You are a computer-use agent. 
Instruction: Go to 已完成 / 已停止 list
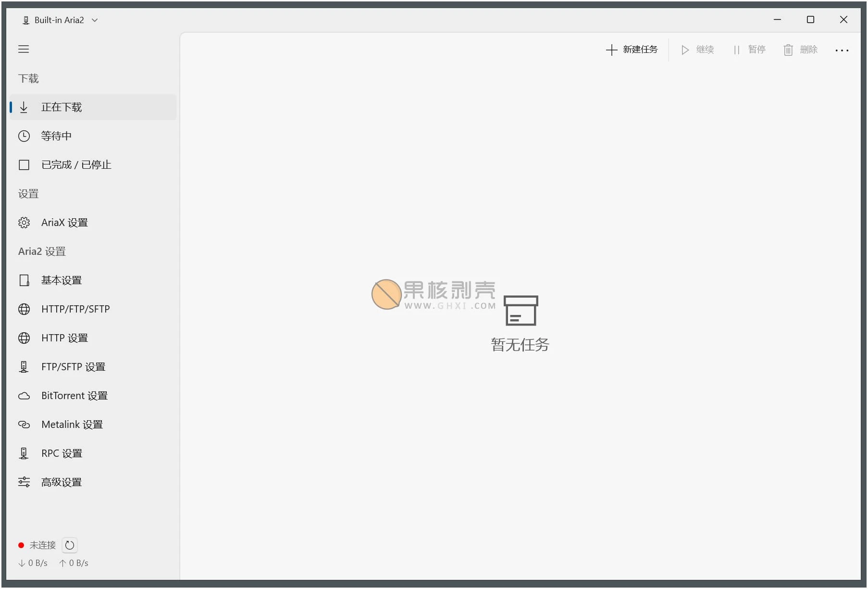(93, 165)
